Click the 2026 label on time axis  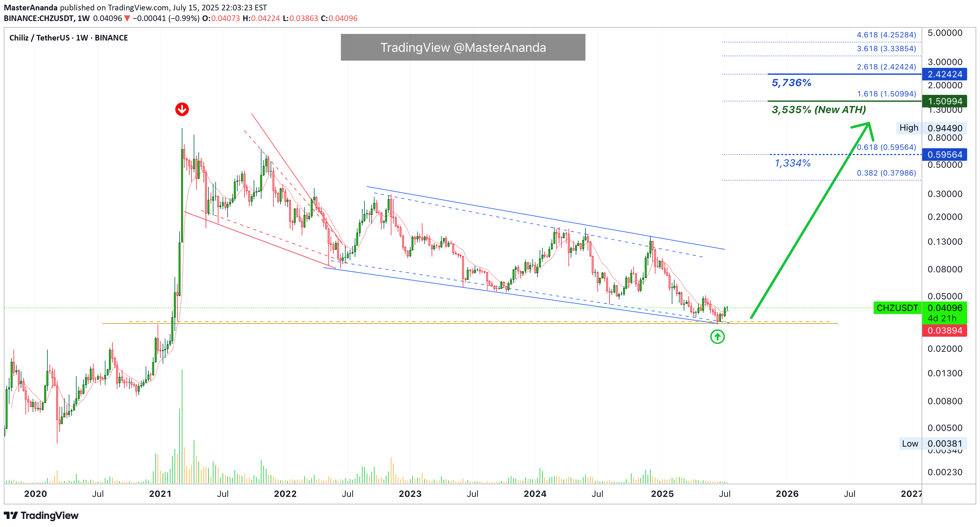coord(787,493)
